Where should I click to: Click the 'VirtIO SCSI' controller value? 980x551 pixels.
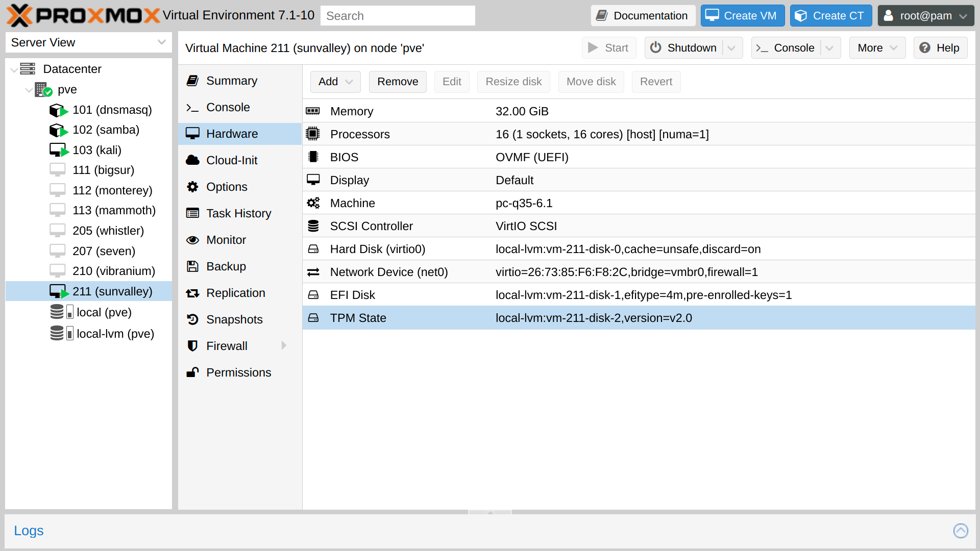(526, 226)
